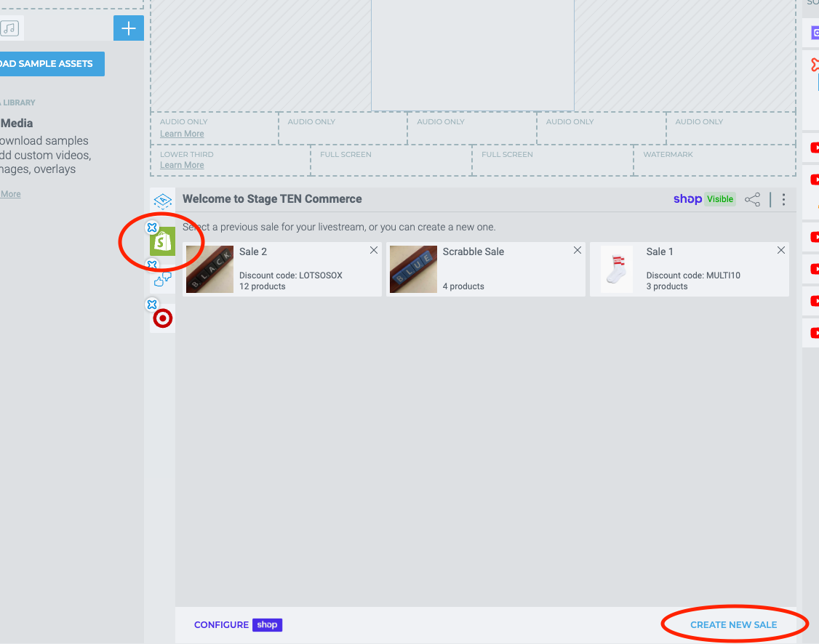Select the Lower Third slot
Screen dimensions: 819x644
click(231, 160)
